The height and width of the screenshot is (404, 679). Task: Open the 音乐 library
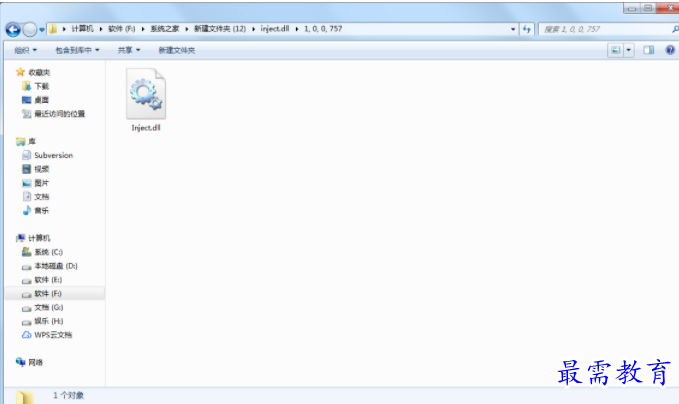pos(42,210)
